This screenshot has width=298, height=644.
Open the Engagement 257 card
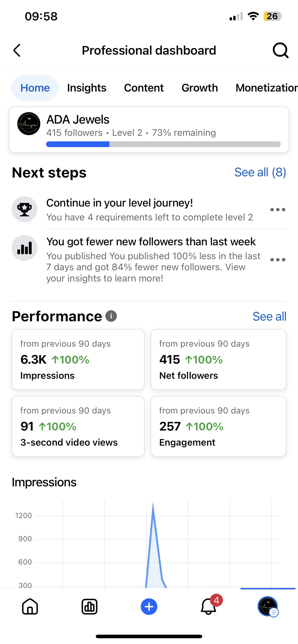218,426
